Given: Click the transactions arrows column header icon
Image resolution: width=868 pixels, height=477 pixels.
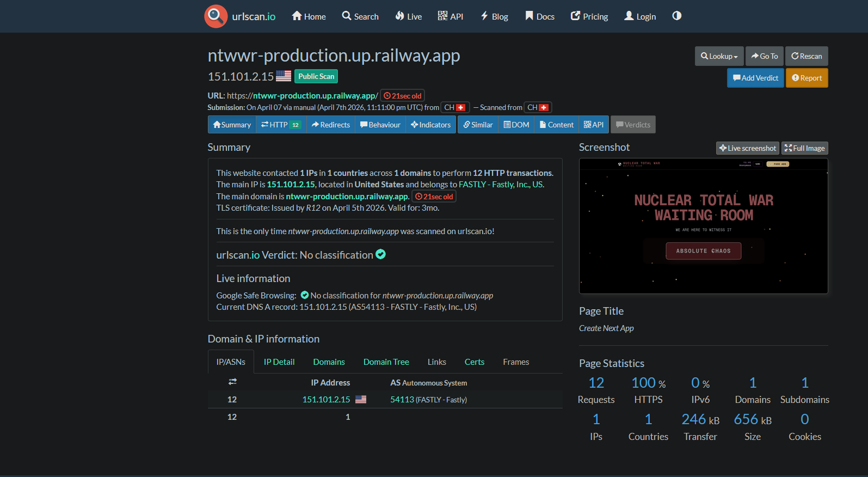Looking at the screenshot, I should 232,382.
